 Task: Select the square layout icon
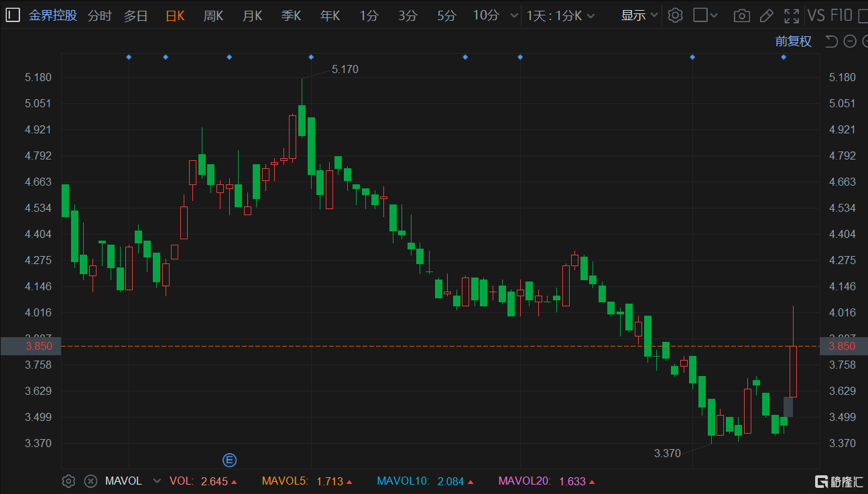tap(700, 15)
